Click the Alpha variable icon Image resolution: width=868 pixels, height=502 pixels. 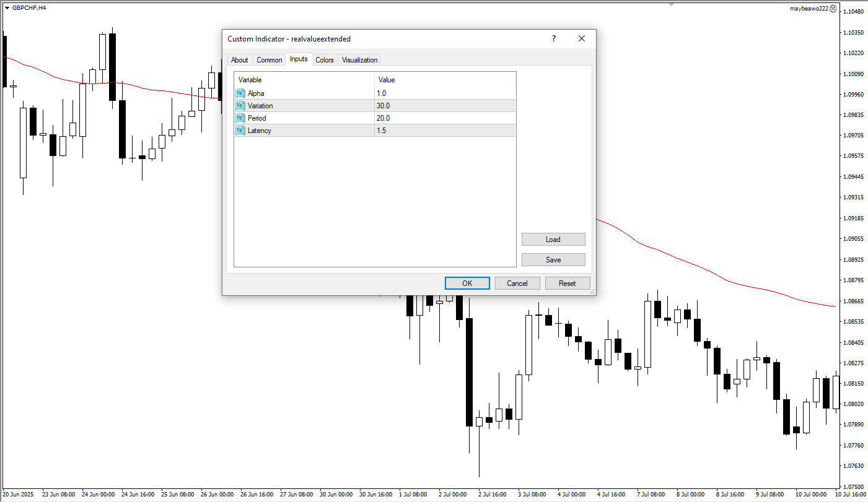[240, 93]
